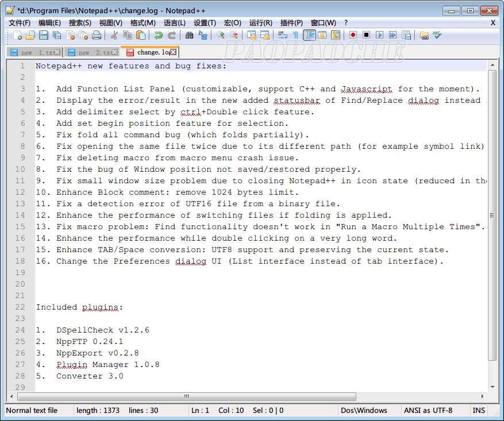Open the 视图(V) menu
Image resolution: width=504 pixels, height=421 pixels.
pos(111,23)
